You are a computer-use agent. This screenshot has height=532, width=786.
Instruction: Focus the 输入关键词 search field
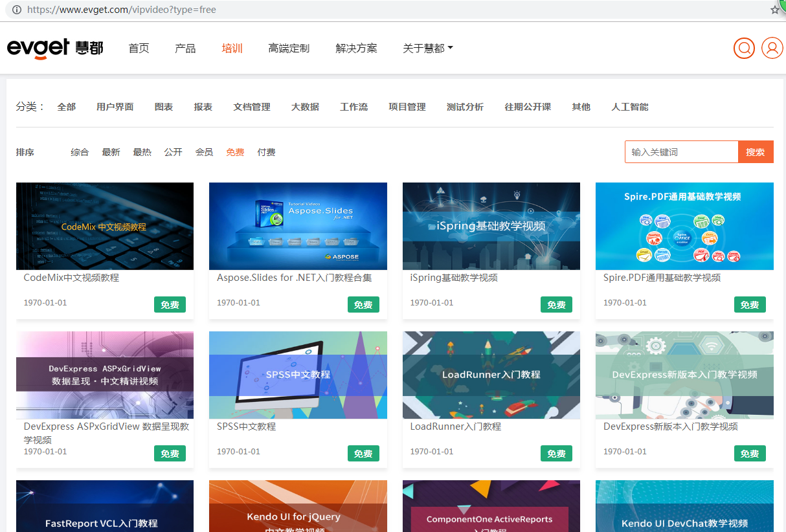[681, 152]
